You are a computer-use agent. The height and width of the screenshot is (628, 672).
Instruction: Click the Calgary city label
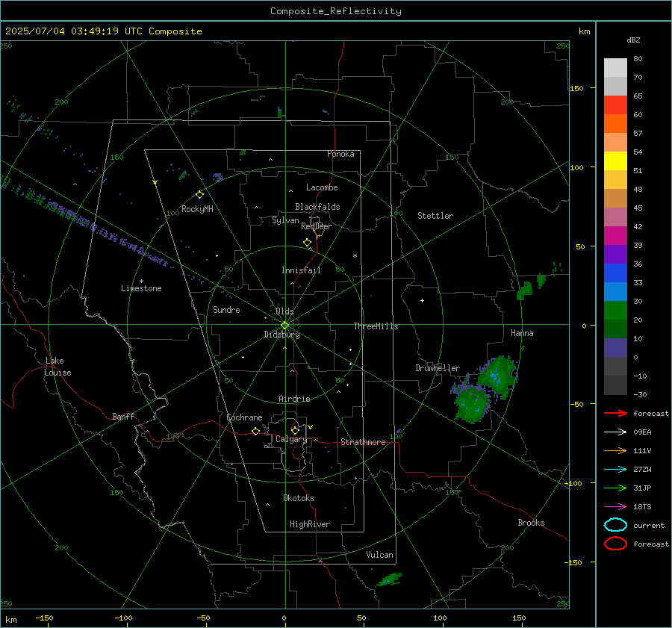[x=291, y=439]
